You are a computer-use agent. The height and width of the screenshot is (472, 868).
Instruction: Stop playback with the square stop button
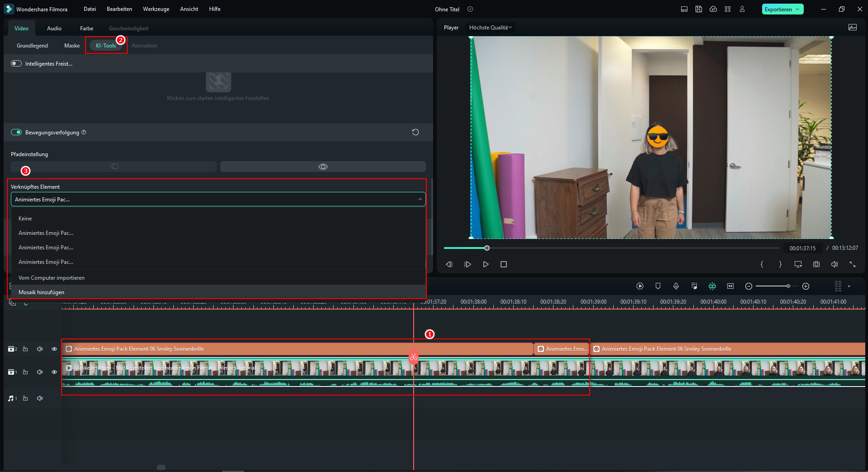(x=504, y=264)
